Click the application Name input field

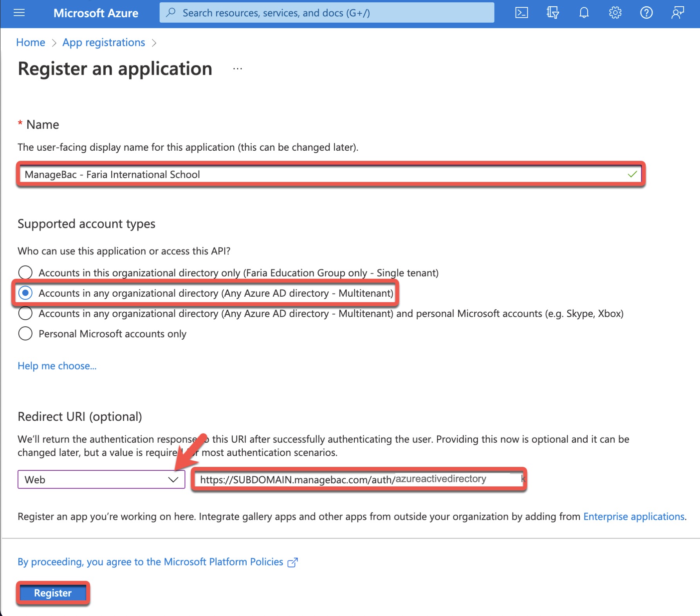click(331, 174)
